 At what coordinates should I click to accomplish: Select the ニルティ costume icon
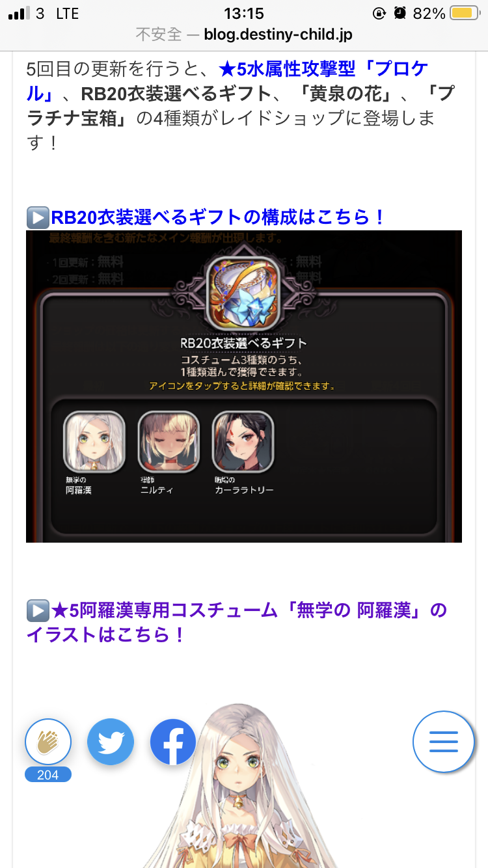(x=169, y=442)
